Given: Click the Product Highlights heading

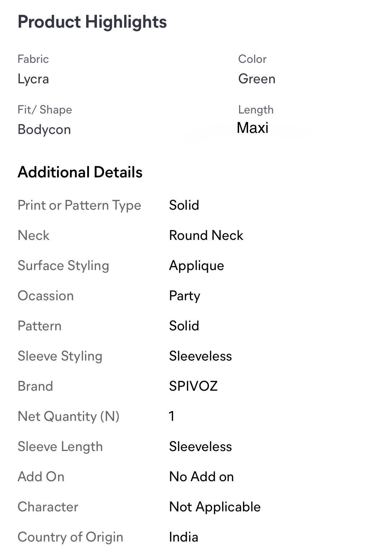Looking at the screenshot, I should point(92,22).
